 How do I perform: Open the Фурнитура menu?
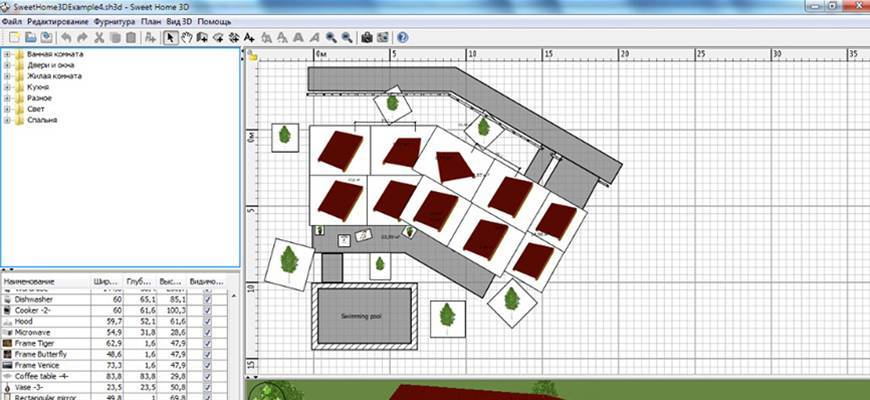[x=114, y=21]
